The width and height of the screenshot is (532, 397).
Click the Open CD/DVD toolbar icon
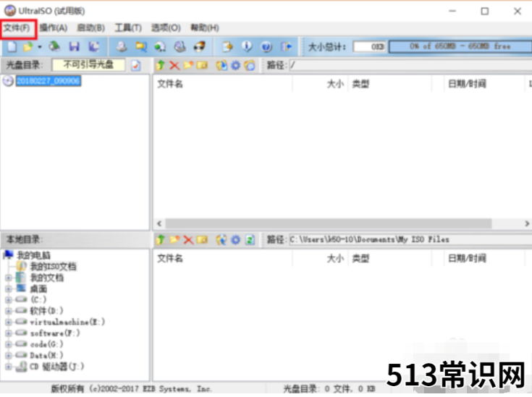(x=54, y=46)
